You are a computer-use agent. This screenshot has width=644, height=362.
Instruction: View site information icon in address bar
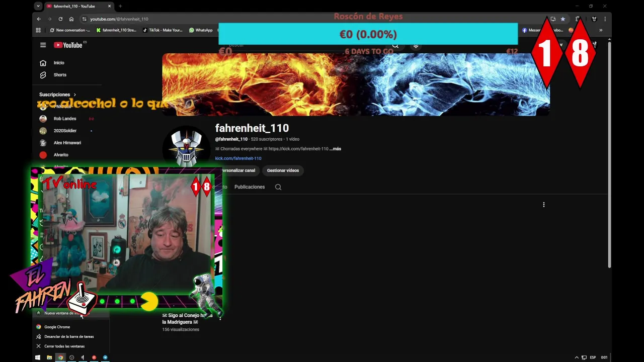pyautogui.click(x=84, y=19)
